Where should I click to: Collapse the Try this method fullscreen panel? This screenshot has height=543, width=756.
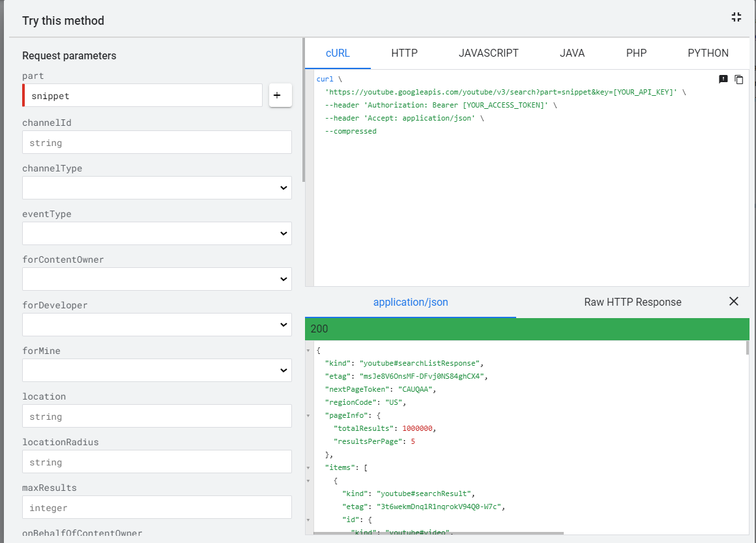(x=736, y=18)
